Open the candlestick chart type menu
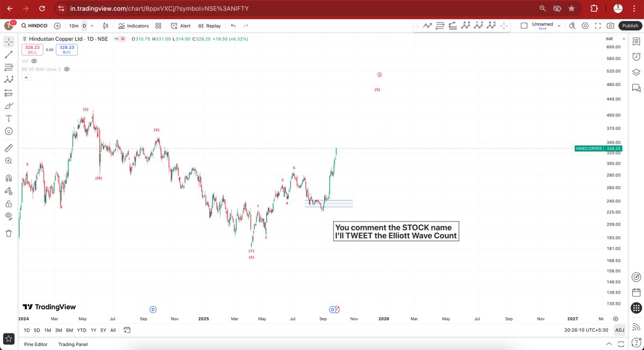Screen dimensions: 644x350 pos(105,26)
